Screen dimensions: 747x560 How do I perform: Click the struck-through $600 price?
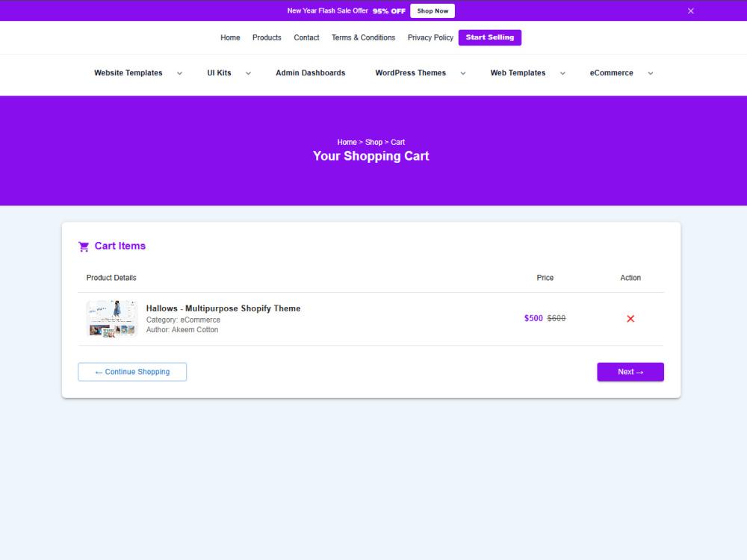click(x=557, y=319)
